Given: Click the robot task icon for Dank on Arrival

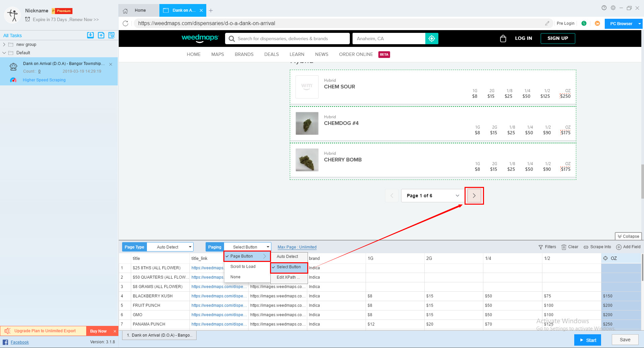Looking at the screenshot, I should point(13,67).
